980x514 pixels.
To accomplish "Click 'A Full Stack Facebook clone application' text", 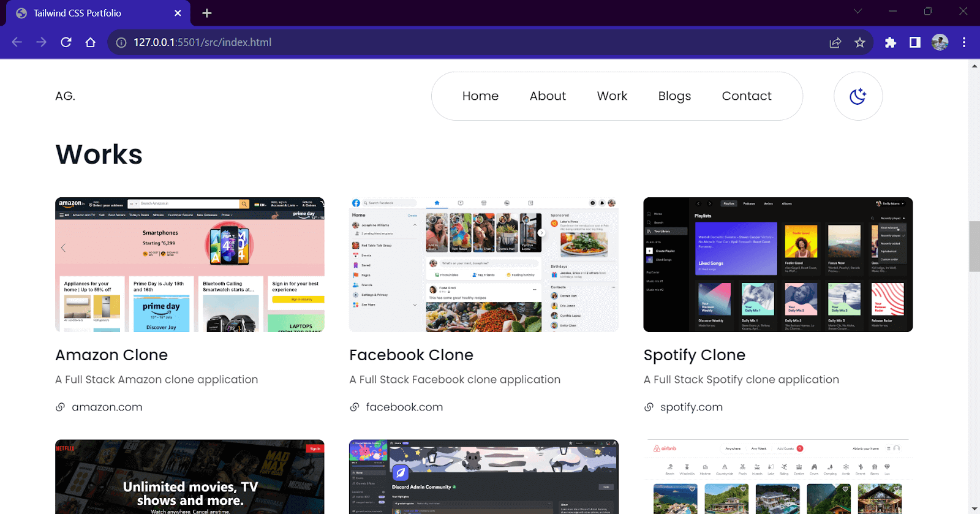I will [x=455, y=380].
